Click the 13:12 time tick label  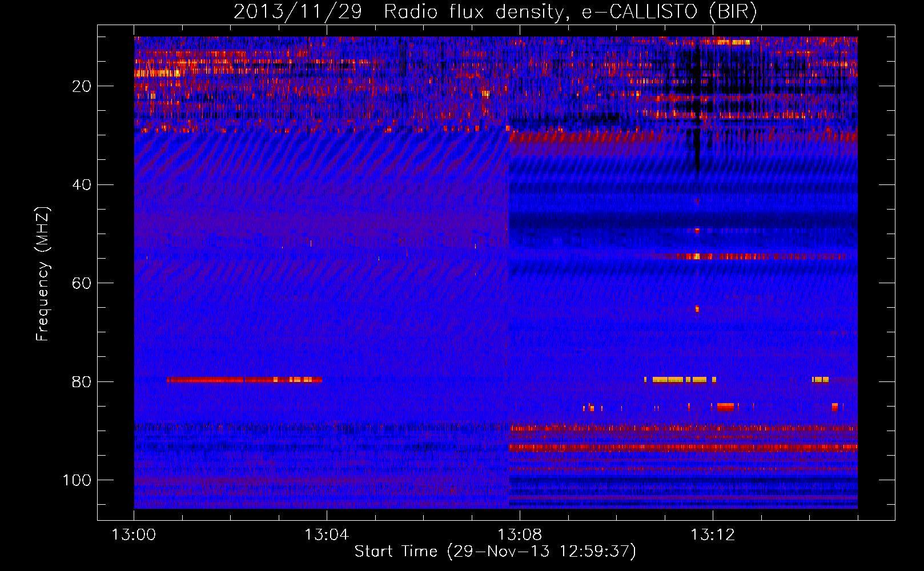[713, 535]
